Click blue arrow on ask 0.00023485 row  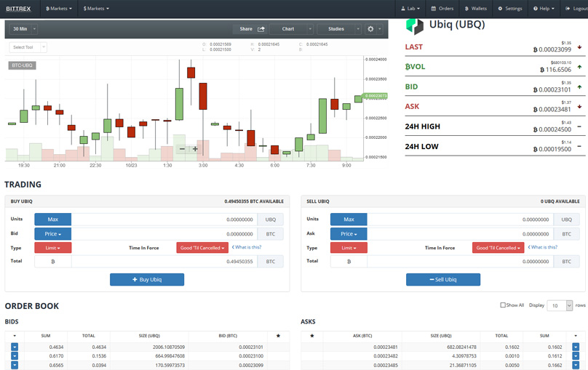pyautogui.click(x=576, y=365)
